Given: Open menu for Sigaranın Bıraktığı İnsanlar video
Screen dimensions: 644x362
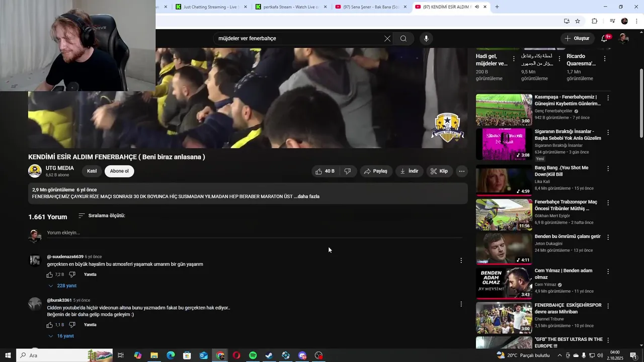Looking at the screenshot, I should tap(608, 133).
